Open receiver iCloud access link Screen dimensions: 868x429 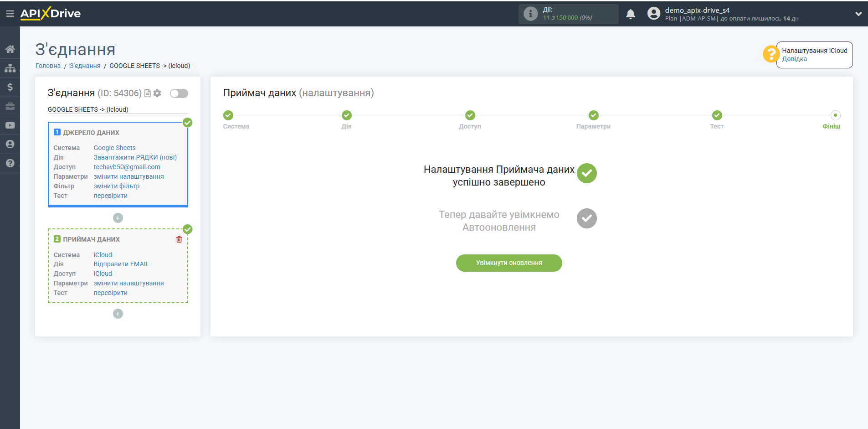[x=103, y=274]
